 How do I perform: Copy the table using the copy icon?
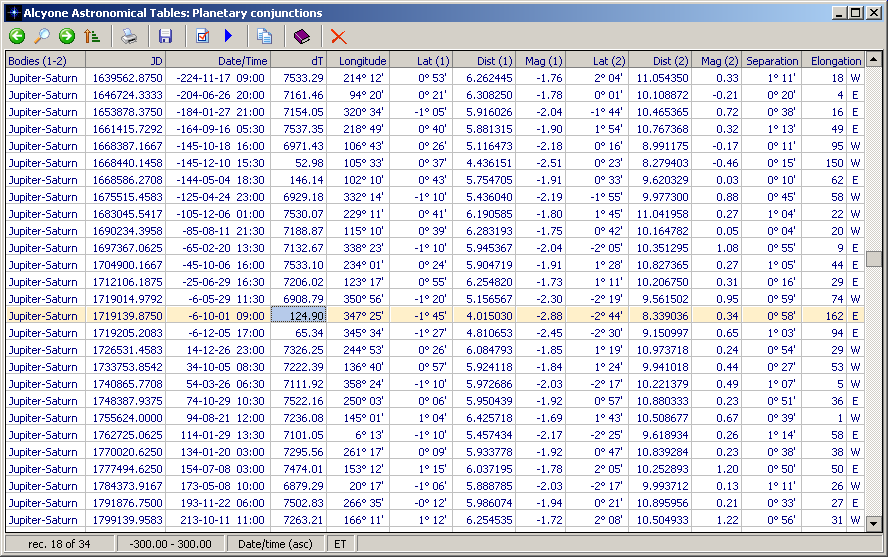265,37
